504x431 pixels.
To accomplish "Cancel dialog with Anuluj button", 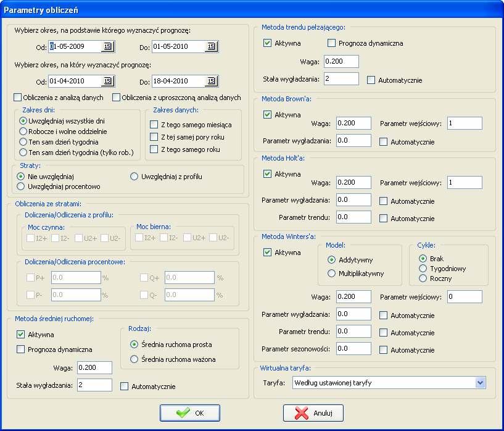I will coord(313,413).
